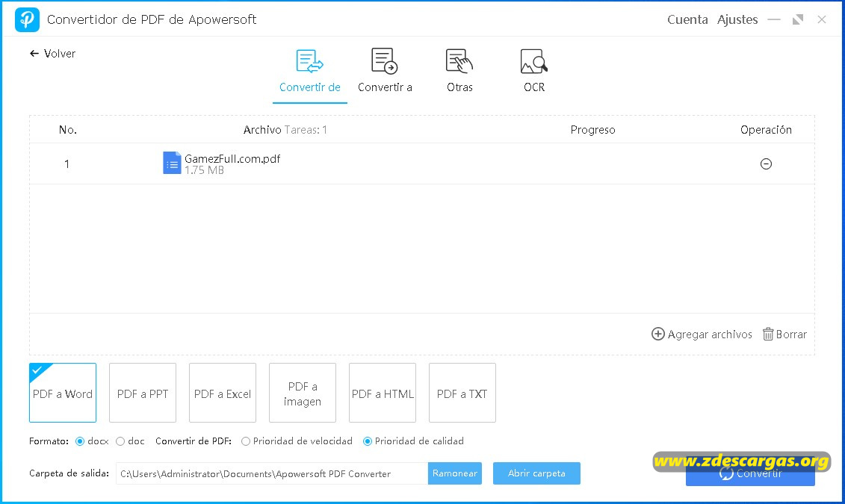
Task: Select the GamezFull.com.pdf file name
Action: (232, 159)
